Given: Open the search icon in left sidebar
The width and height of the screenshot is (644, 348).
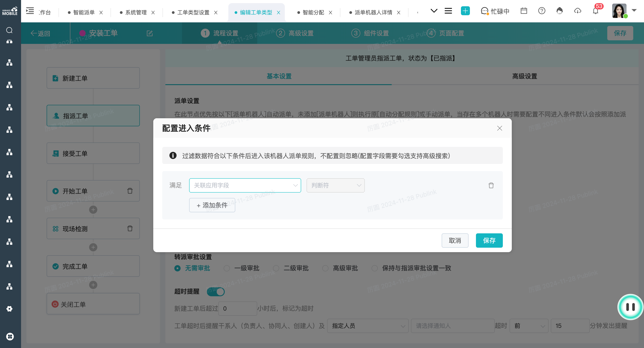Looking at the screenshot, I should (x=9, y=30).
